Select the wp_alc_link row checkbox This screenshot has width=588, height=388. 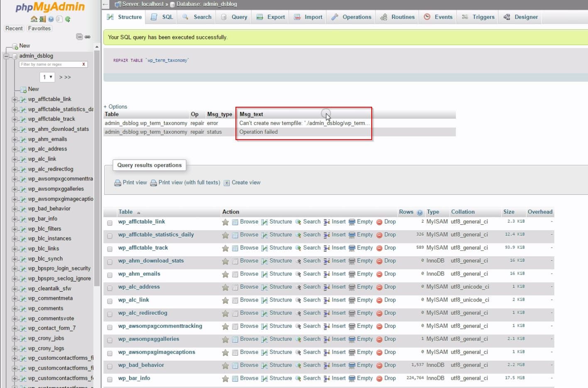[110, 301]
